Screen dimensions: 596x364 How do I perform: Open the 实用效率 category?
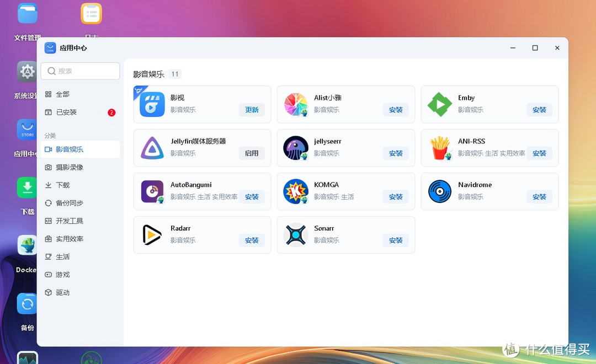80,239
